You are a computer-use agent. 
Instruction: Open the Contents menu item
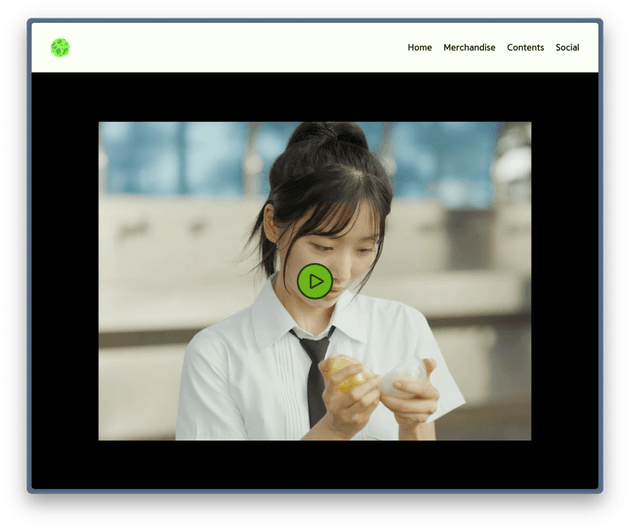click(525, 47)
